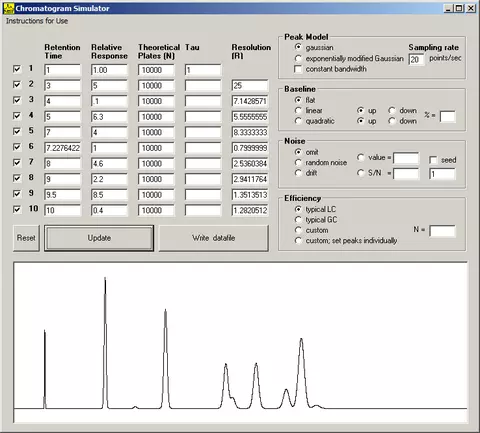
Task: Click peak 1 Retention Time field
Action: 62,70
